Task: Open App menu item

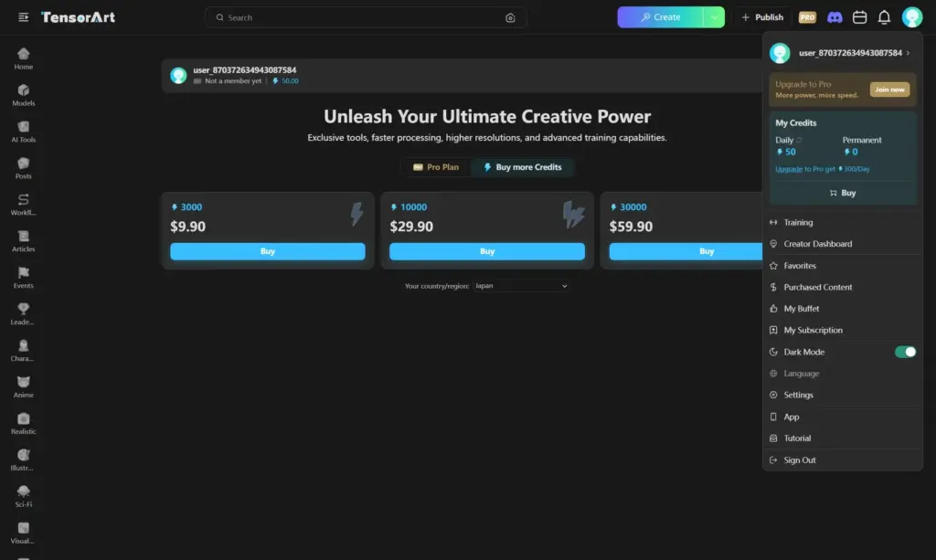Action: coord(842,417)
